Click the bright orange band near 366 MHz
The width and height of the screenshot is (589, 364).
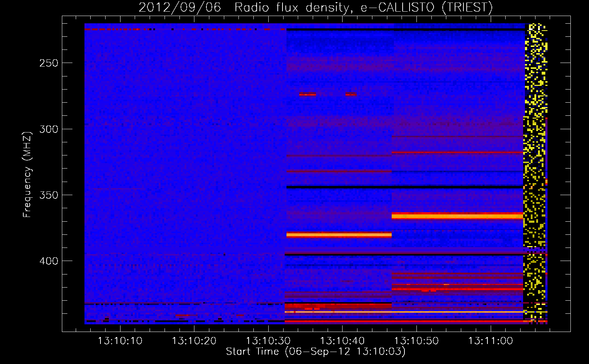click(x=457, y=216)
